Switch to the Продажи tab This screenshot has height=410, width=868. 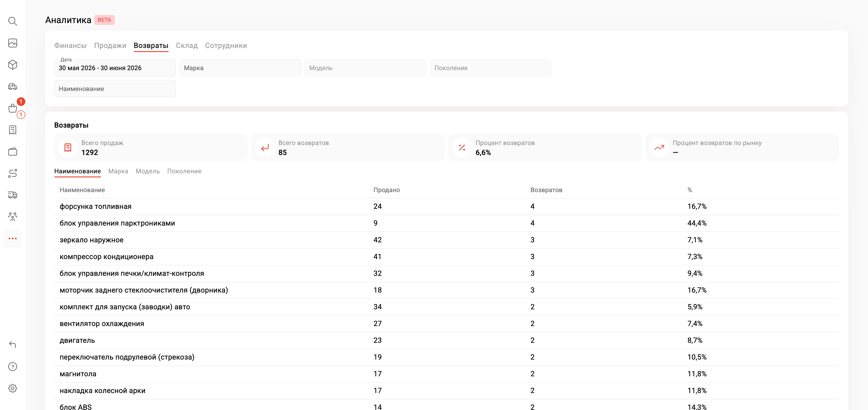(x=110, y=45)
